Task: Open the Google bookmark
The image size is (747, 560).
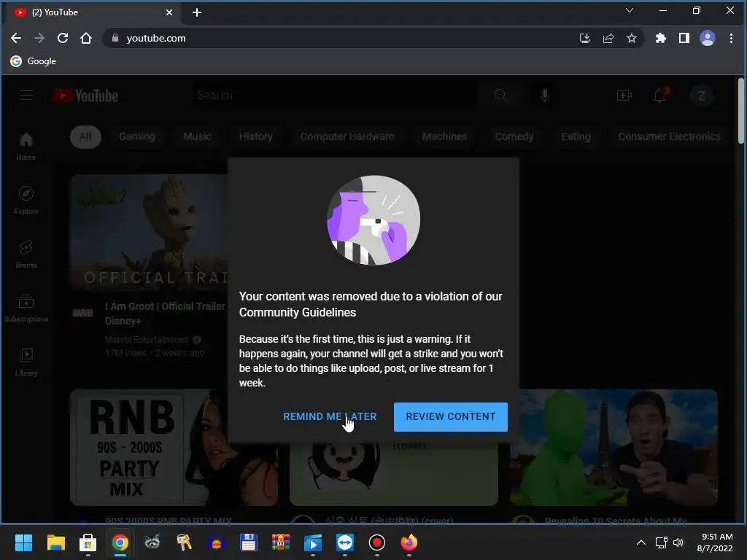Action: click(x=34, y=61)
